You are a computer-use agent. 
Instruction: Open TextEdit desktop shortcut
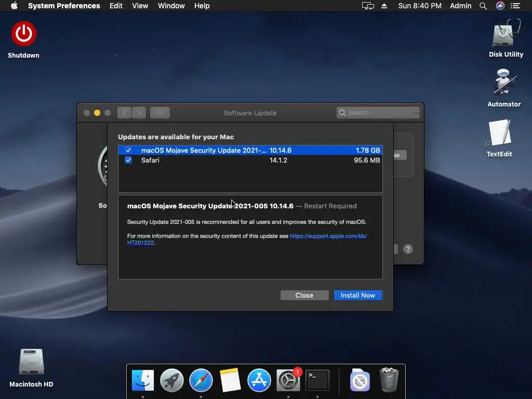(499, 132)
